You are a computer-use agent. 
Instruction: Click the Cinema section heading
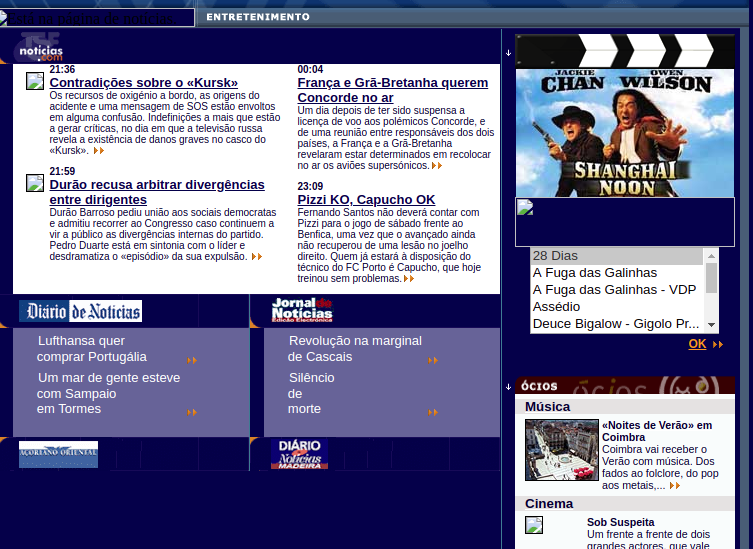(549, 504)
